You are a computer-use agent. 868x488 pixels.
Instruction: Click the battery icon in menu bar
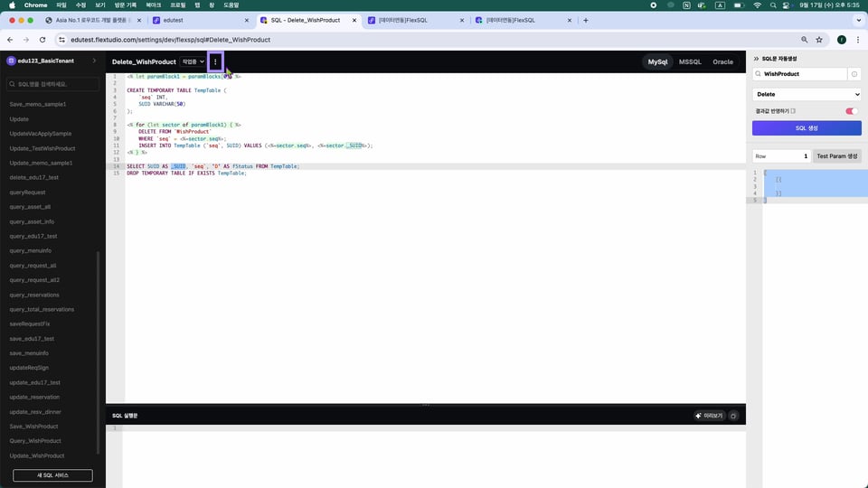point(739,5)
